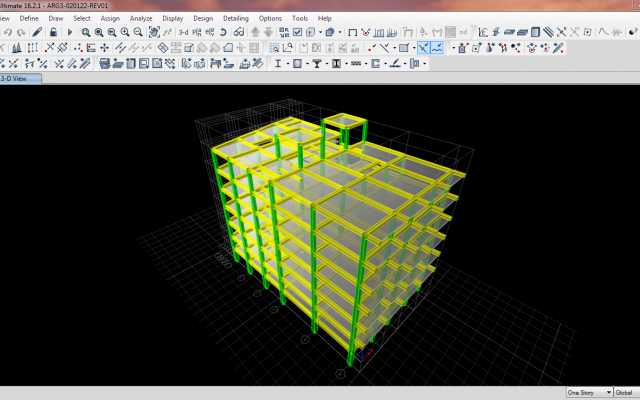Click the twin towers icon

click(17, 48)
